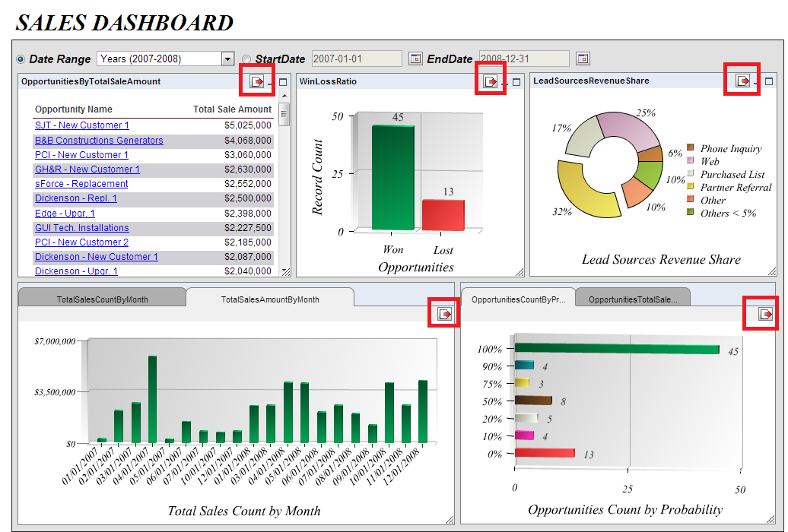Click the Partner Referral legend color swatch
This screenshot has height=532, width=788.
coord(691,187)
